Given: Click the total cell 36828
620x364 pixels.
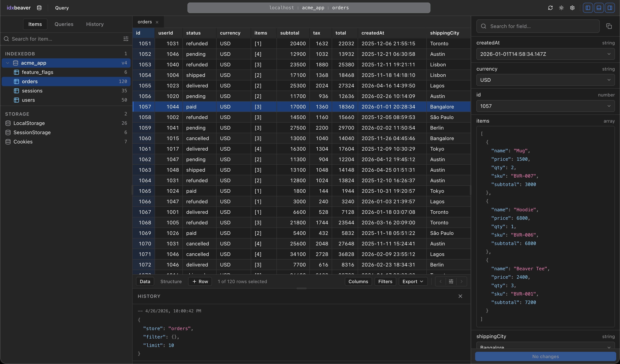Looking at the screenshot, I should pyautogui.click(x=345, y=254).
